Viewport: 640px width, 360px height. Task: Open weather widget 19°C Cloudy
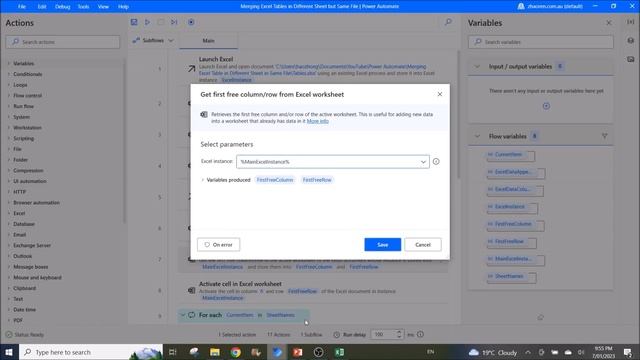493,352
